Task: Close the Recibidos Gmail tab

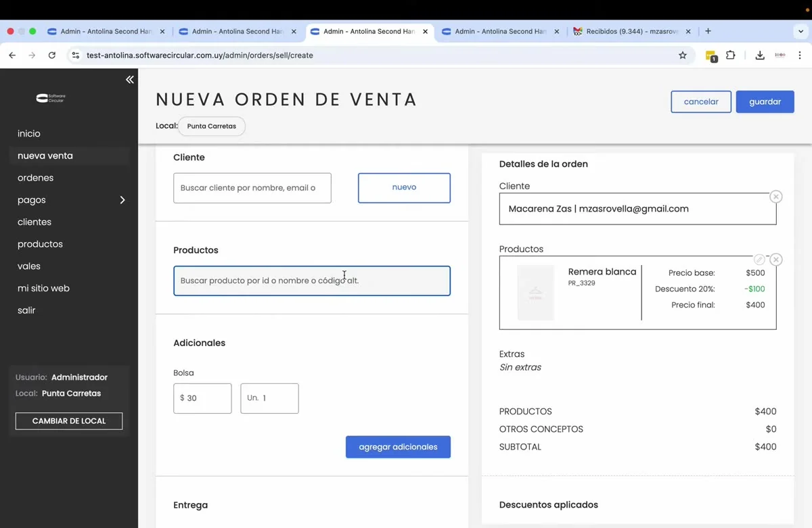Action: point(688,31)
